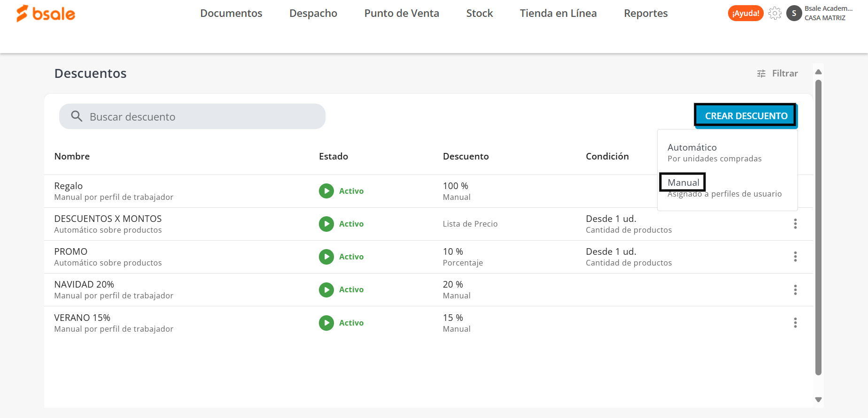Select the DESCUENTOS X MONTOS discount name
The image size is (868, 418).
108,219
